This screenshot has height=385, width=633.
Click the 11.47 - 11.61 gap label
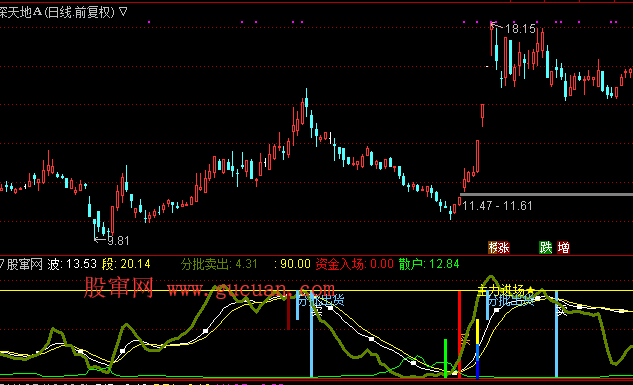(497, 206)
